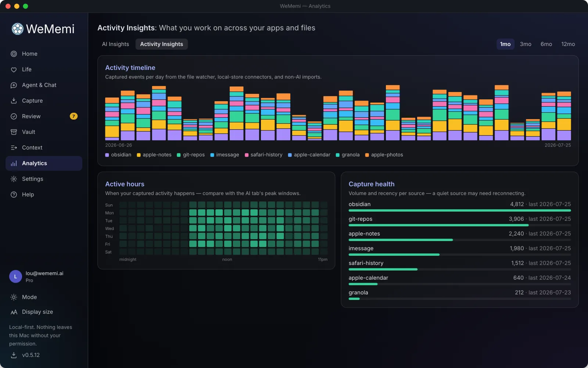The height and width of the screenshot is (368, 588).
Task: Click the Analytics bar chart icon
Action: point(14,163)
